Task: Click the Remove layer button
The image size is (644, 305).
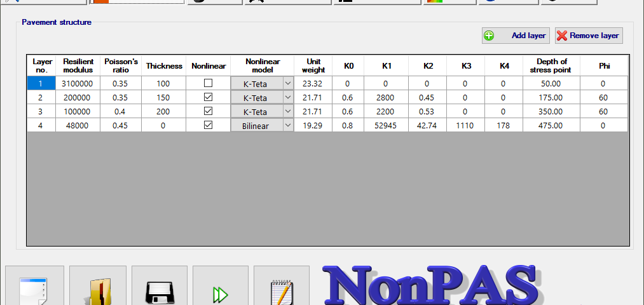Action: click(588, 36)
